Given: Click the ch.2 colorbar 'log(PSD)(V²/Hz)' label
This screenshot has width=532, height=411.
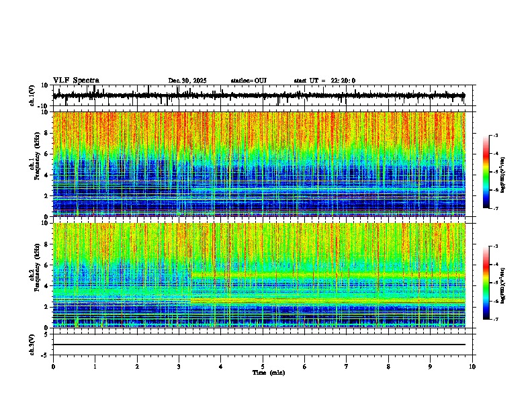Looking at the screenshot, I should coord(503,285).
